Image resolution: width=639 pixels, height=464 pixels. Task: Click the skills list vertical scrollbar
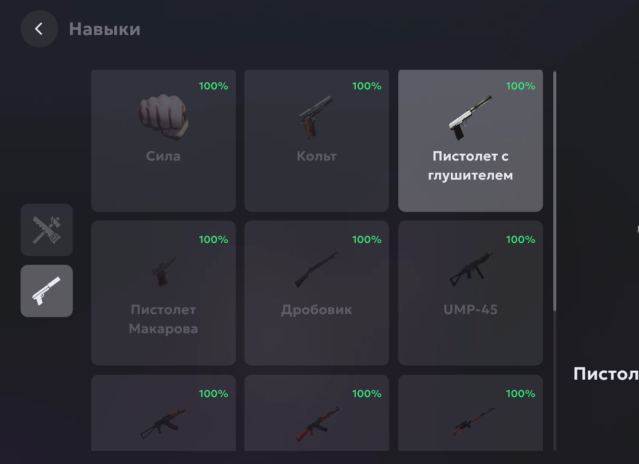point(555,191)
